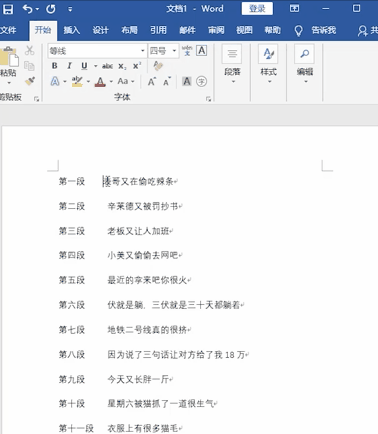Click the text 第一段
This screenshot has height=434, width=378.
(x=72, y=181)
